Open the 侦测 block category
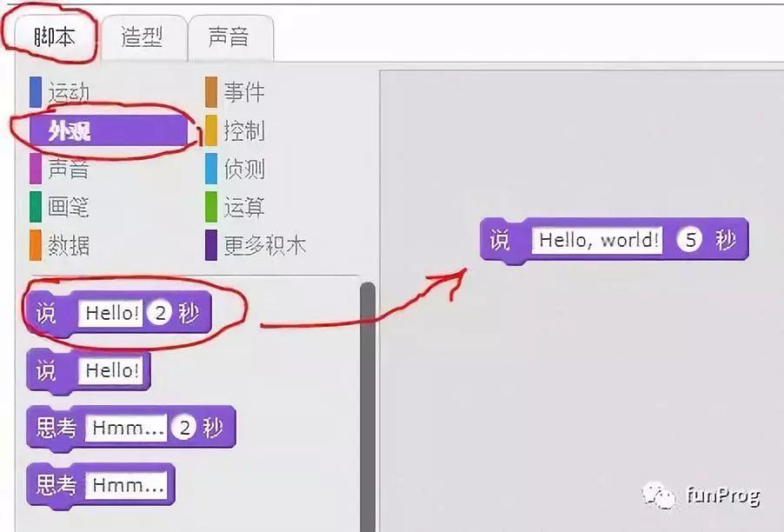The width and height of the screenshot is (784, 532). click(x=243, y=169)
